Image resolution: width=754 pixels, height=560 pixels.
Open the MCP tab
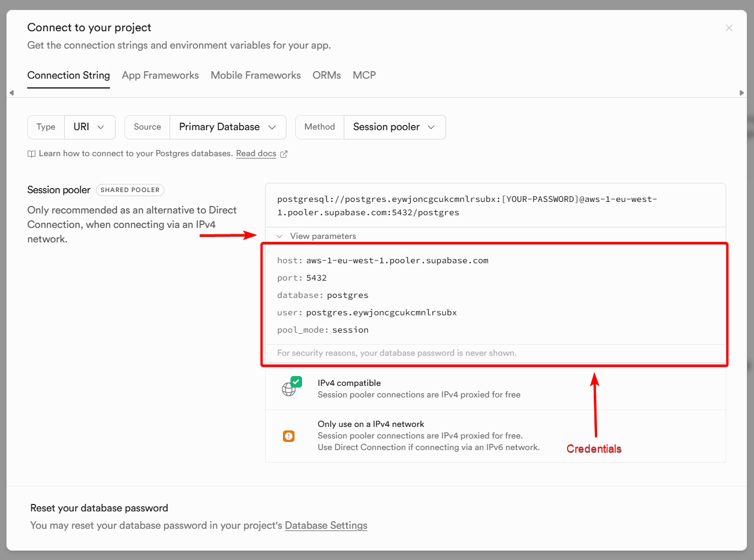click(x=364, y=75)
